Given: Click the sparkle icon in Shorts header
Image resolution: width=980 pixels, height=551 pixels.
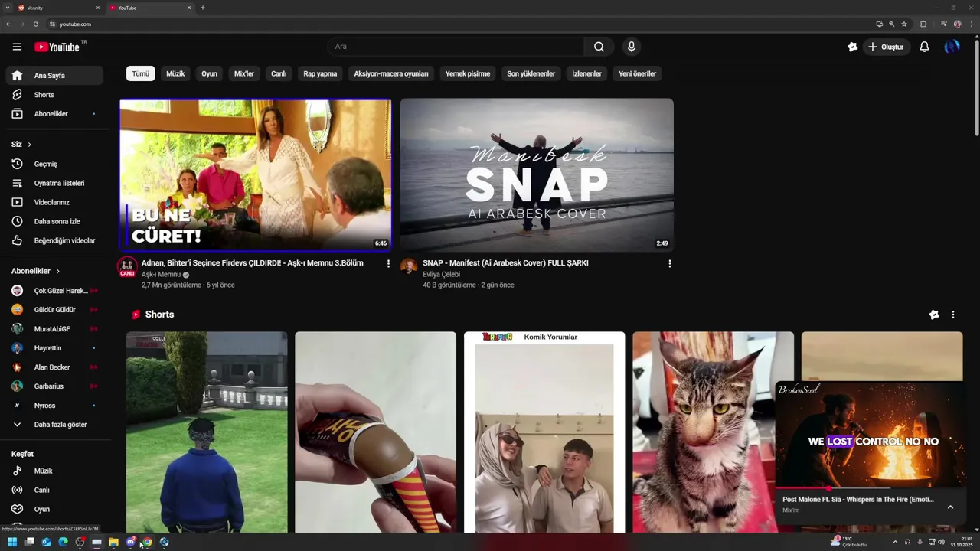Looking at the screenshot, I should point(934,315).
